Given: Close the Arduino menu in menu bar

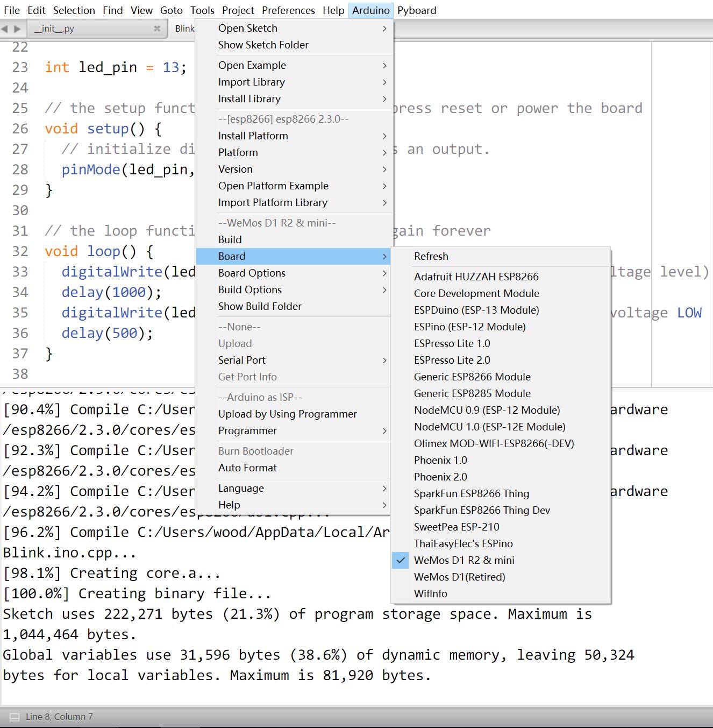Looking at the screenshot, I should click(x=371, y=10).
